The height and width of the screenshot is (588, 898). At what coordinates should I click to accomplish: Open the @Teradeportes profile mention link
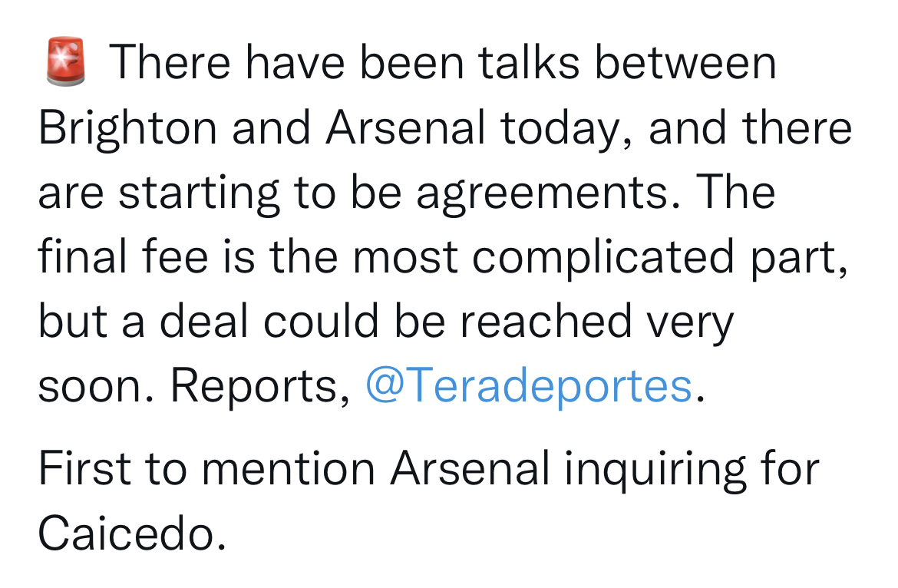[529, 386]
